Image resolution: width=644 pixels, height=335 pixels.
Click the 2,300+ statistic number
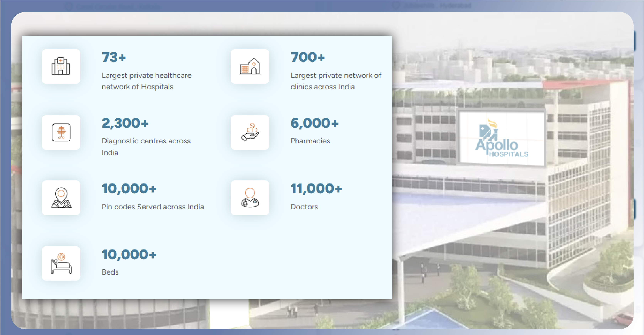click(125, 123)
